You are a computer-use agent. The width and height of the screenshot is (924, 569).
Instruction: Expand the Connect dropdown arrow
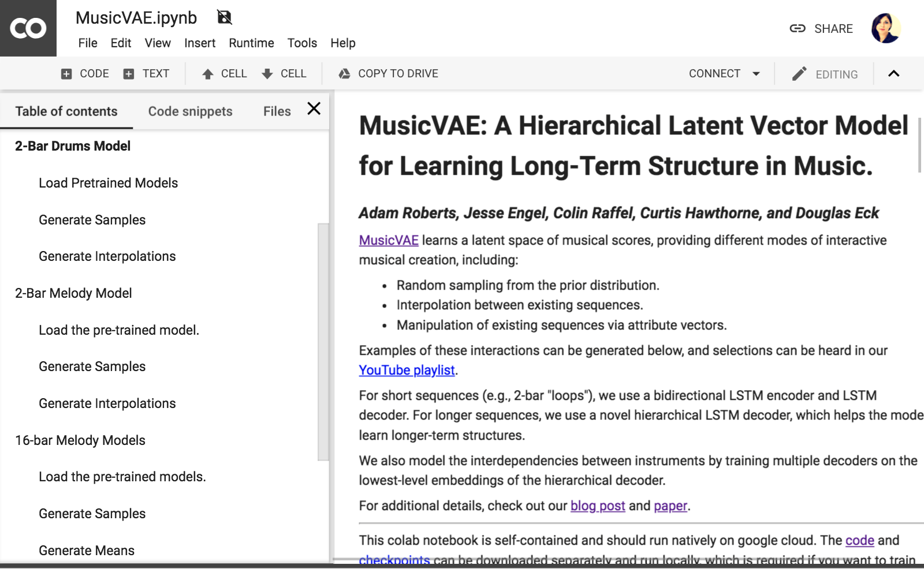(756, 74)
